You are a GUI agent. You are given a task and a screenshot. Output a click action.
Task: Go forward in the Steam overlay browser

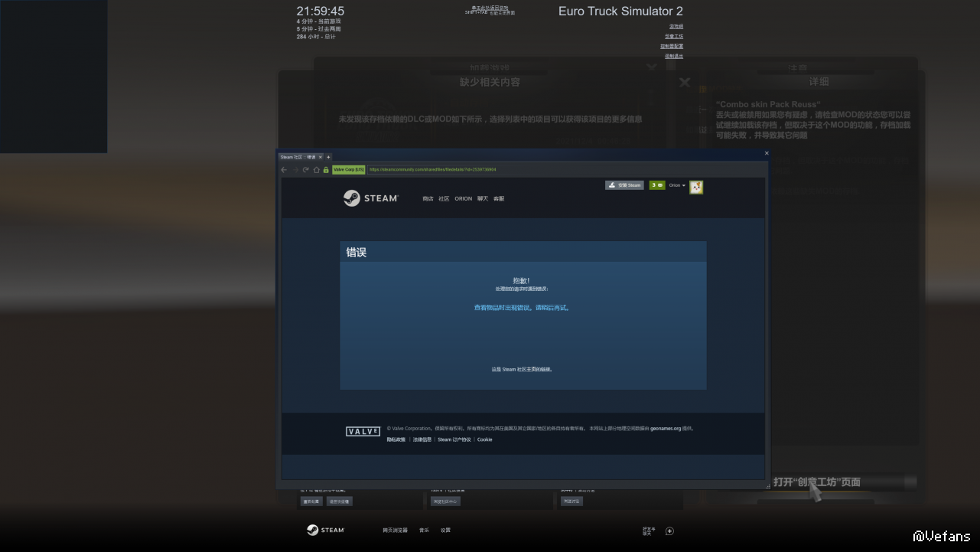coord(295,170)
